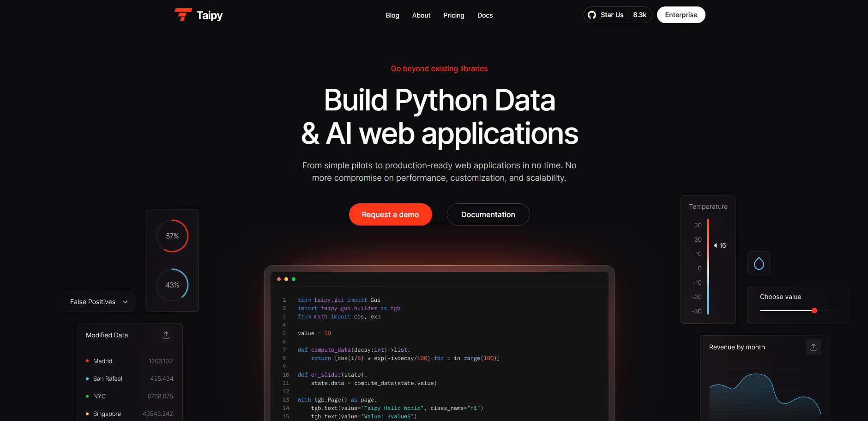Image resolution: width=868 pixels, height=421 pixels.
Task: Click the value 6768.675
Action: coord(160,396)
